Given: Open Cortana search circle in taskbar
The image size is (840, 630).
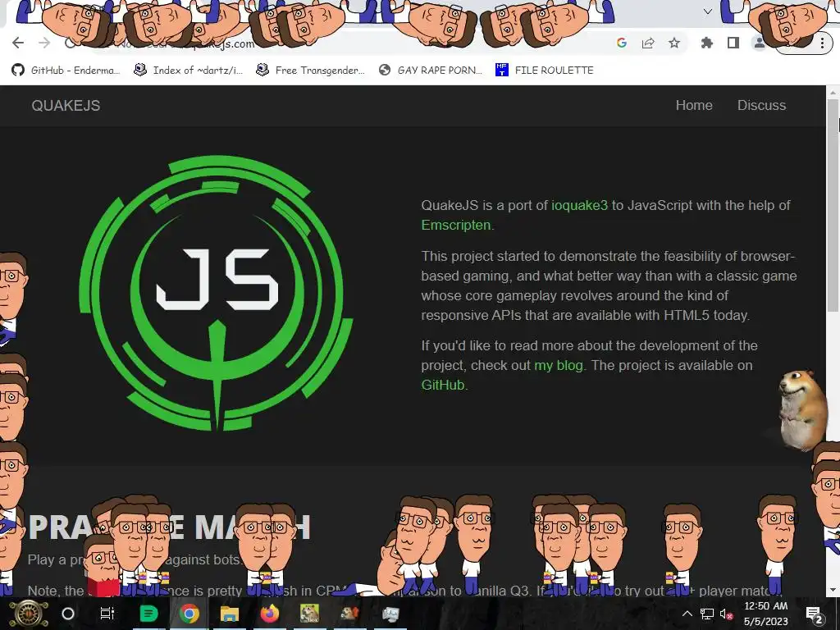Looking at the screenshot, I should (68, 614).
